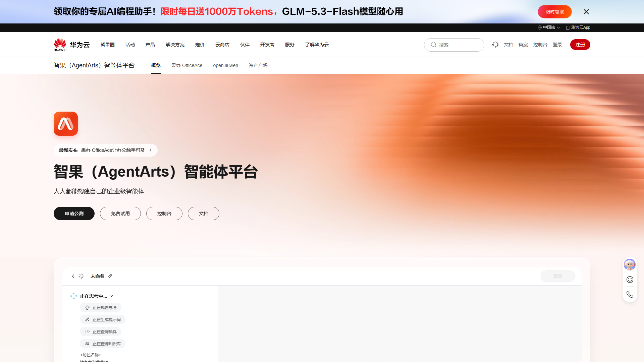
Task: Open the 智果园 menu
Action: coord(108,45)
